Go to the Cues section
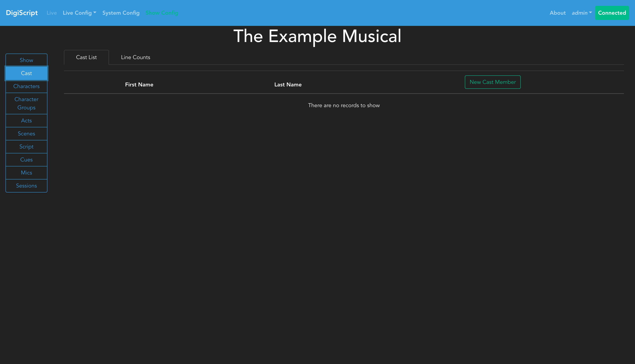Image resolution: width=635 pixels, height=364 pixels. pos(26,159)
